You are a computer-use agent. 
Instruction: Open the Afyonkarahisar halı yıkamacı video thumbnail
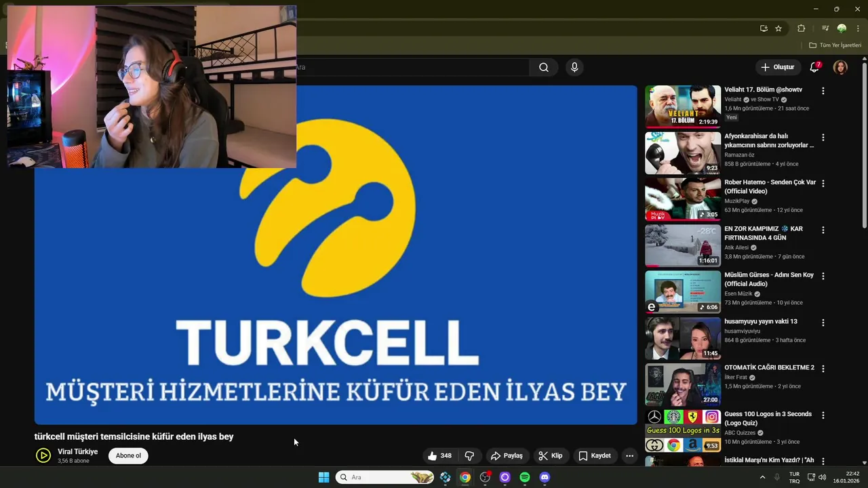coord(682,153)
